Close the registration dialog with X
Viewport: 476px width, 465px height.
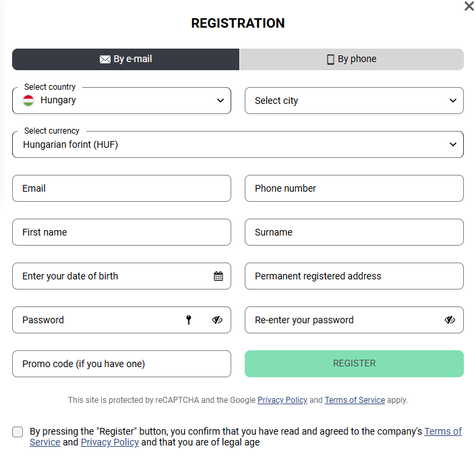pyautogui.click(x=469, y=6)
